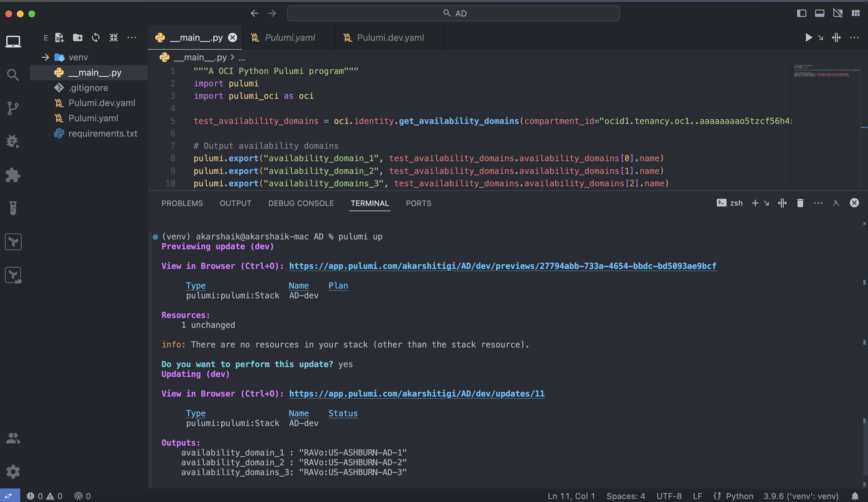
Task: Open the Pulumi previews URL link
Action: [502, 266]
